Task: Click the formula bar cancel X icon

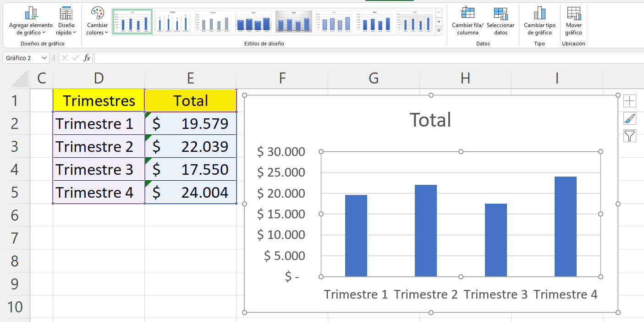Action: click(65, 58)
